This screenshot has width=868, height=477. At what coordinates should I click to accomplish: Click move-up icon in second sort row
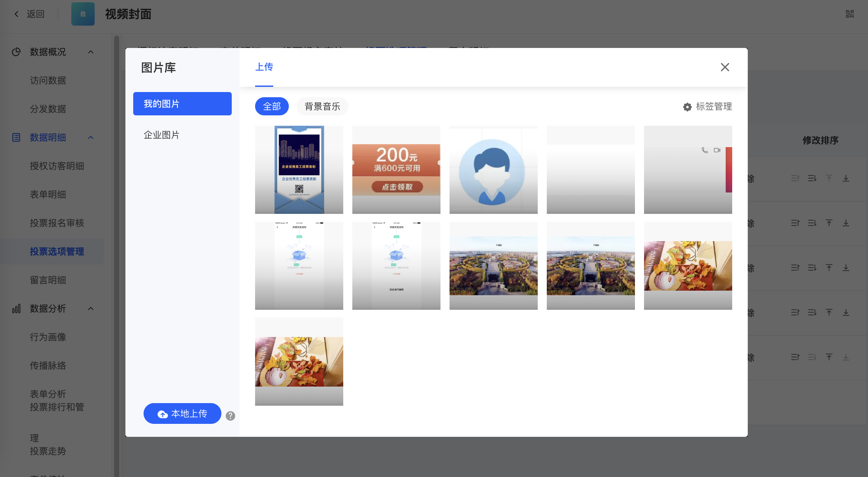795,223
